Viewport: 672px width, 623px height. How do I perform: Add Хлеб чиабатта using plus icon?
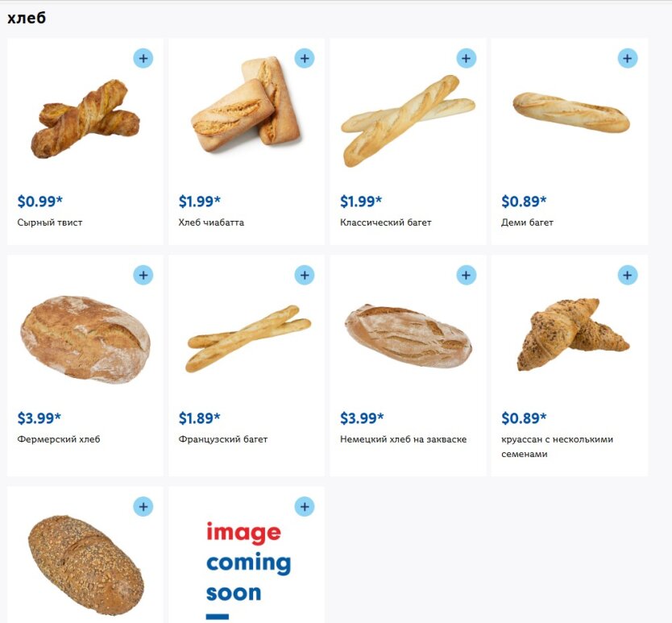(x=305, y=58)
